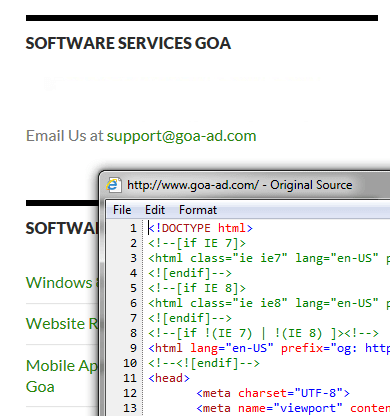Image resolution: width=390 pixels, height=416 pixels.
Task: Open the Windows link on the webpage
Action: (x=62, y=283)
